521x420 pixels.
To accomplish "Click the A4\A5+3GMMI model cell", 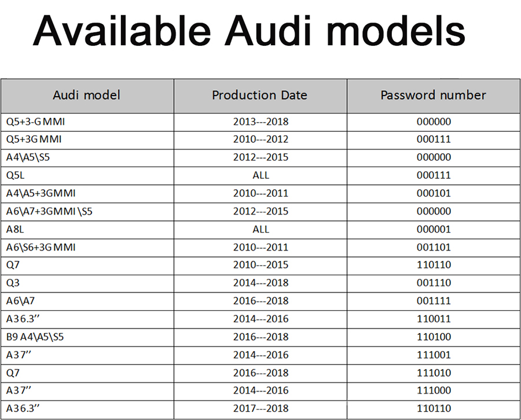I will tap(41, 193).
